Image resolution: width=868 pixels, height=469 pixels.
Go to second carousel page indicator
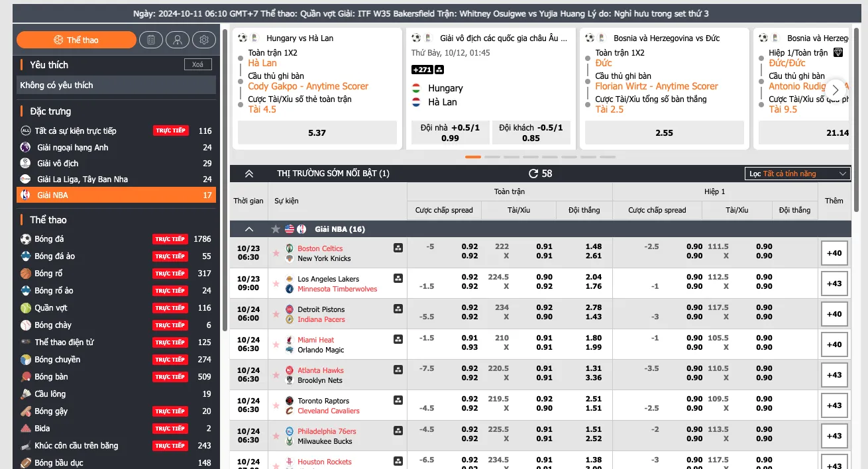[x=492, y=157]
